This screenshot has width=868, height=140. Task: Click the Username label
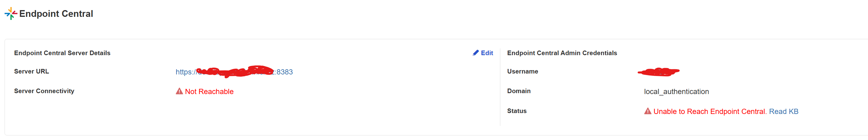(522, 71)
